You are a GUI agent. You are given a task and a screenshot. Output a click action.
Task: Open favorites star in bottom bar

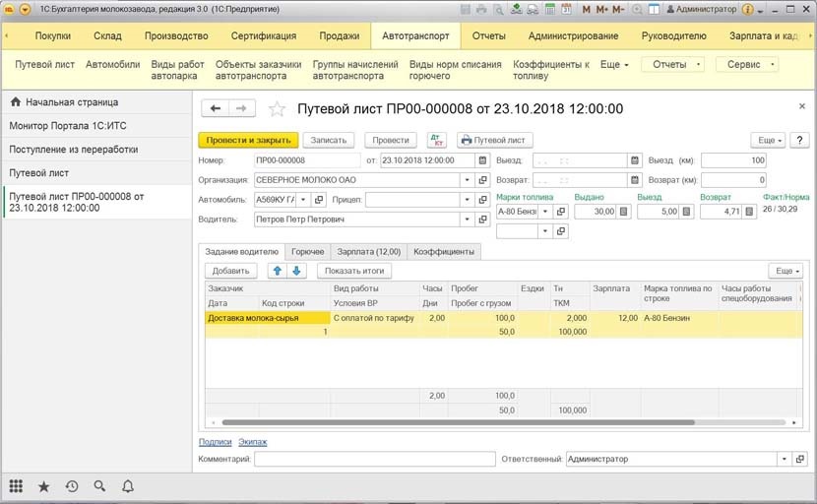(43, 487)
